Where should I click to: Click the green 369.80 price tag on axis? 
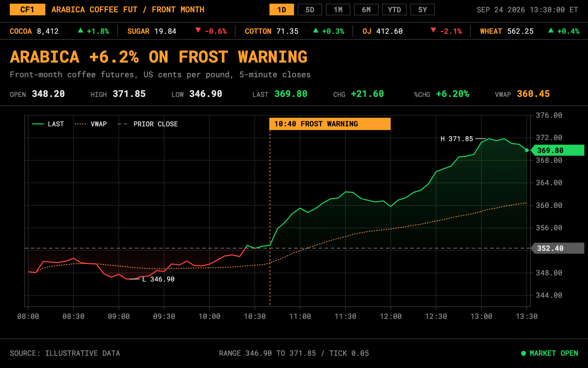(557, 150)
